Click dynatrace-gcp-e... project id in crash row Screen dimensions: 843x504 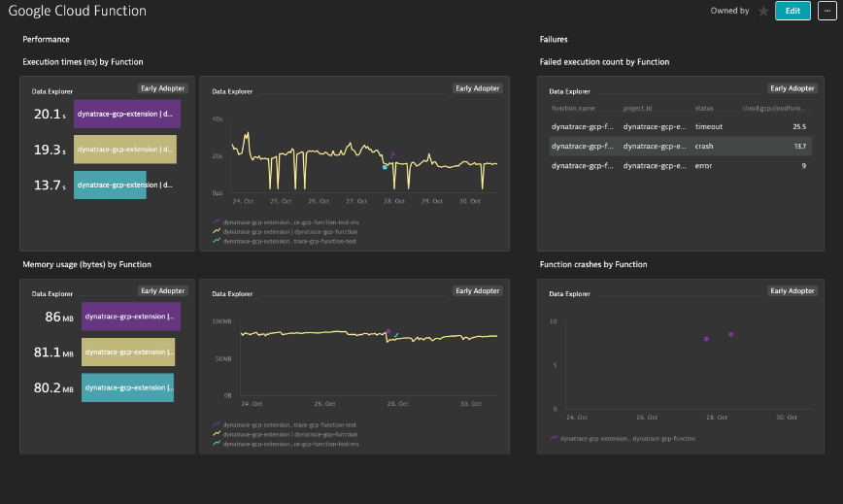click(x=655, y=146)
